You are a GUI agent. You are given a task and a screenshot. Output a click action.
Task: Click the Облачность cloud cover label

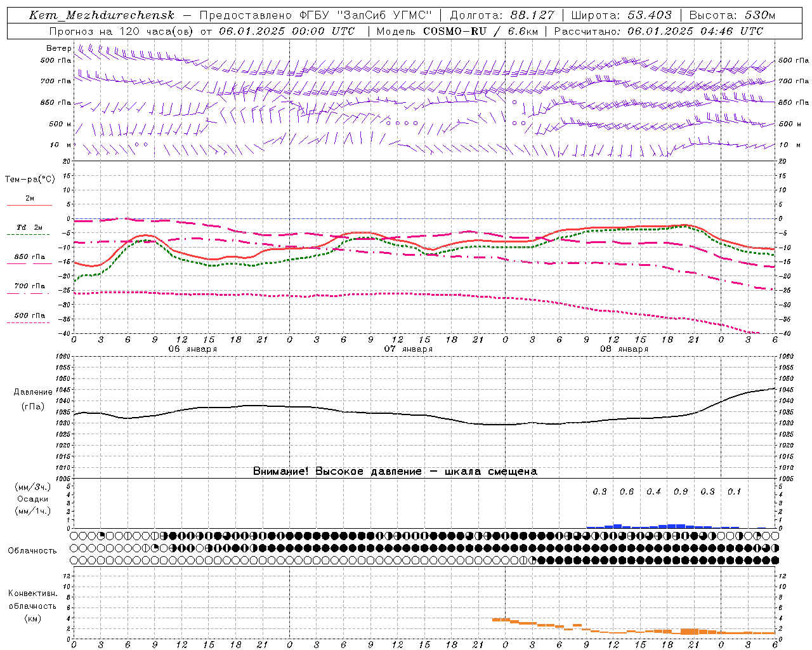point(32,550)
